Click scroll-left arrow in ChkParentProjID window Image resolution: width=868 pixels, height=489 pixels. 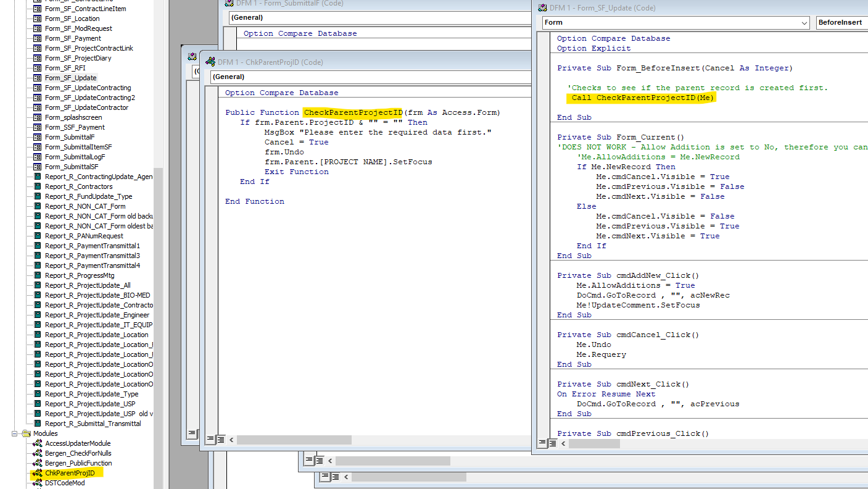click(232, 440)
